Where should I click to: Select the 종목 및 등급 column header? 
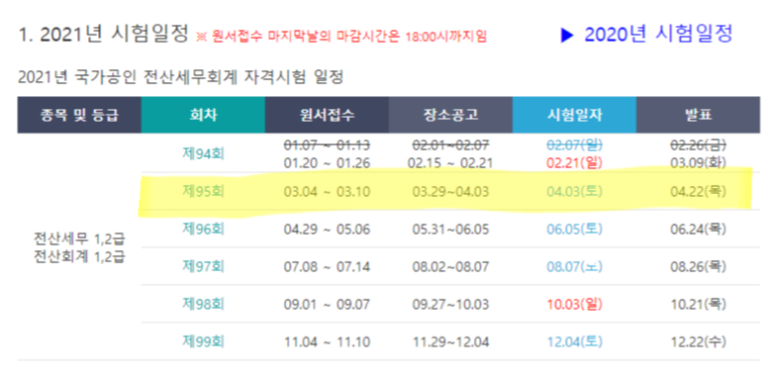coord(79,115)
